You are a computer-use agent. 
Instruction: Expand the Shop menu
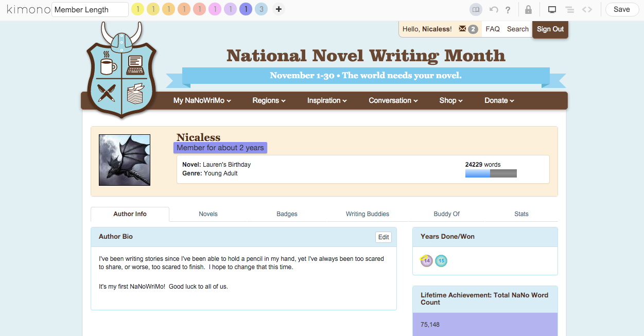[x=451, y=100]
